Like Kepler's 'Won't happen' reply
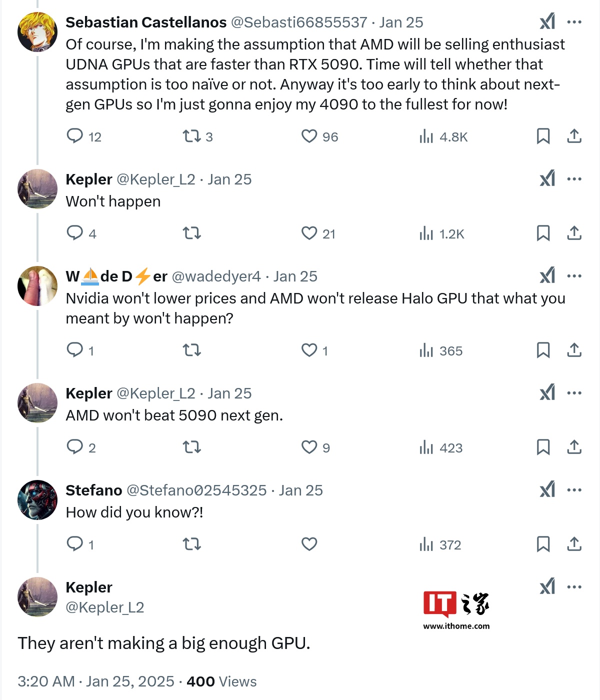Screen dimensions: 600x700 [309, 233]
